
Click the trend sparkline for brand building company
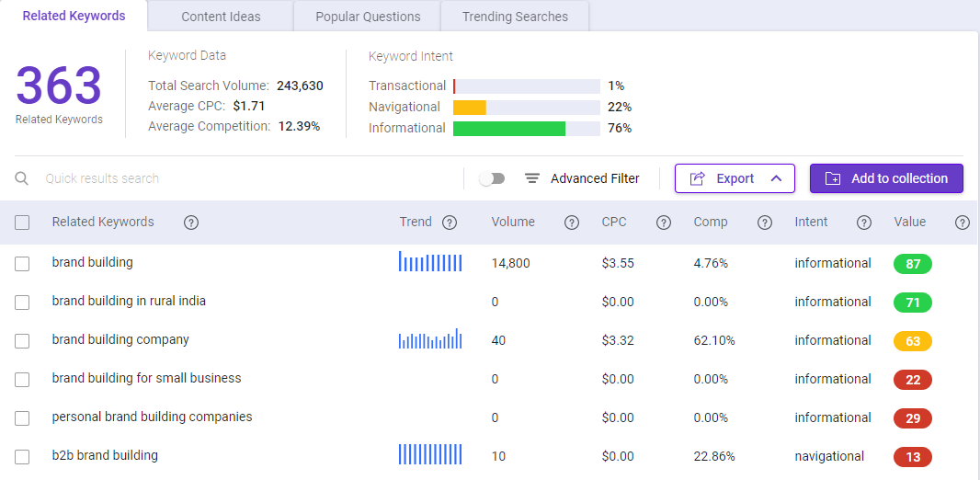point(430,338)
